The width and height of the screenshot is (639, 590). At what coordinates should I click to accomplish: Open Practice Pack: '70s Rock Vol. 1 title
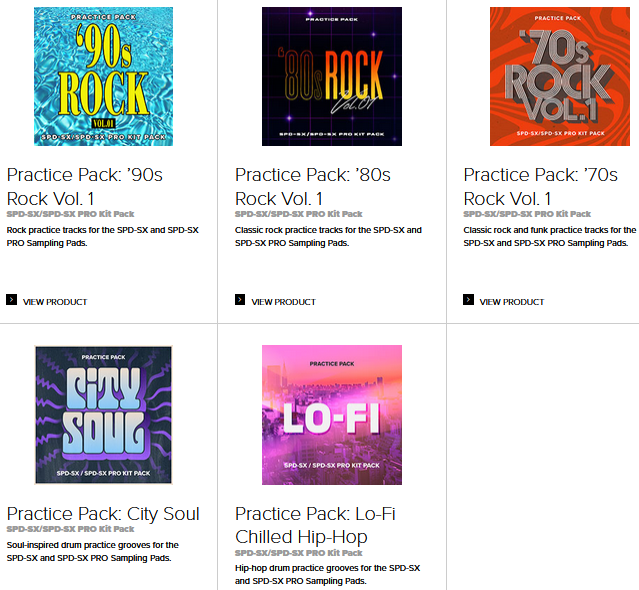click(x=541, y=187)
